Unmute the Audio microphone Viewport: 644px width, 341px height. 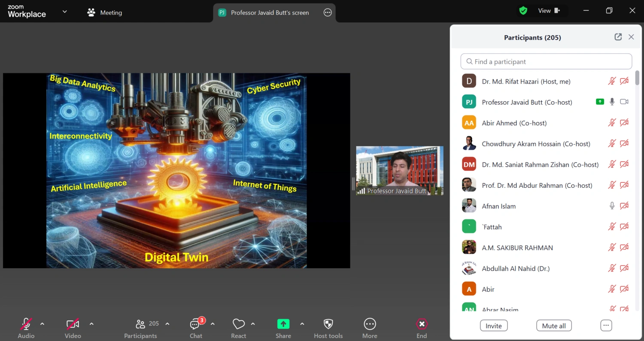pos(26,324)
